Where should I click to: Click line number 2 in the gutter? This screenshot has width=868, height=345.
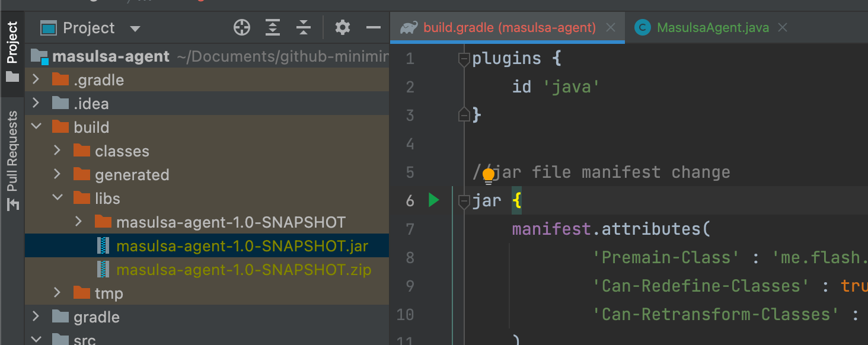(x=410, y=87)
